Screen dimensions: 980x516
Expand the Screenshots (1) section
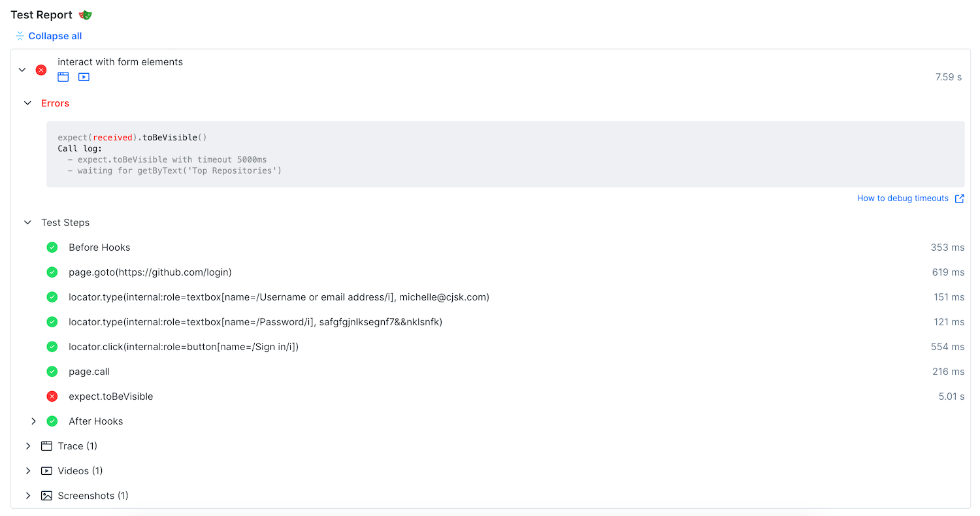point(28,496)
